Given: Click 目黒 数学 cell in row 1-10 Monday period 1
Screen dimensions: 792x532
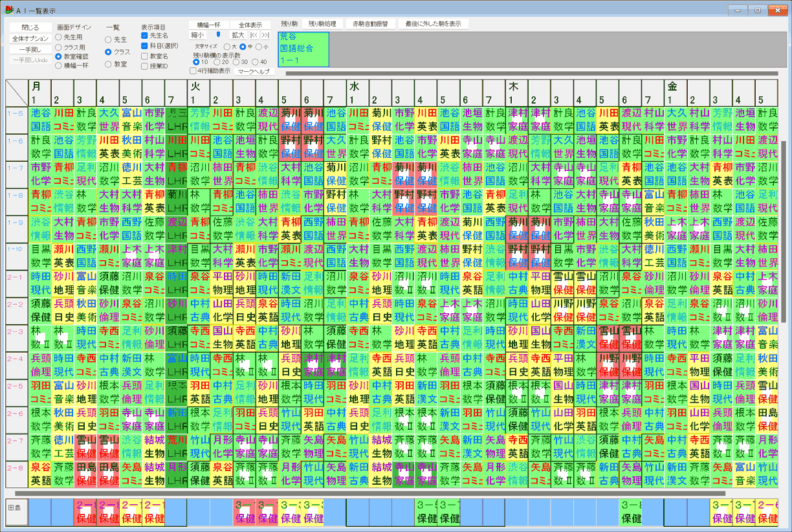Looking at the screenshot, I should click(x=40, y=256).
